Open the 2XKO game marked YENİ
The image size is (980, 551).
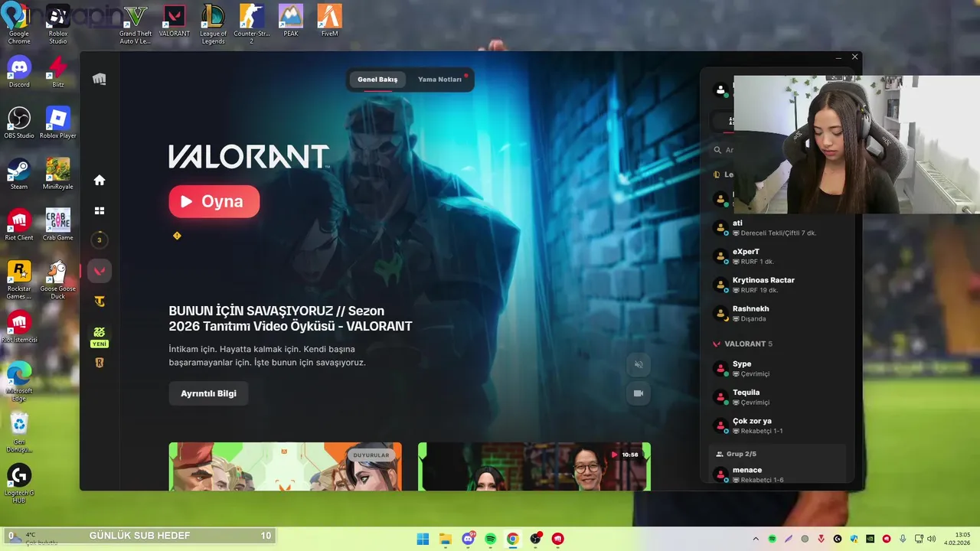click(100, 336)
